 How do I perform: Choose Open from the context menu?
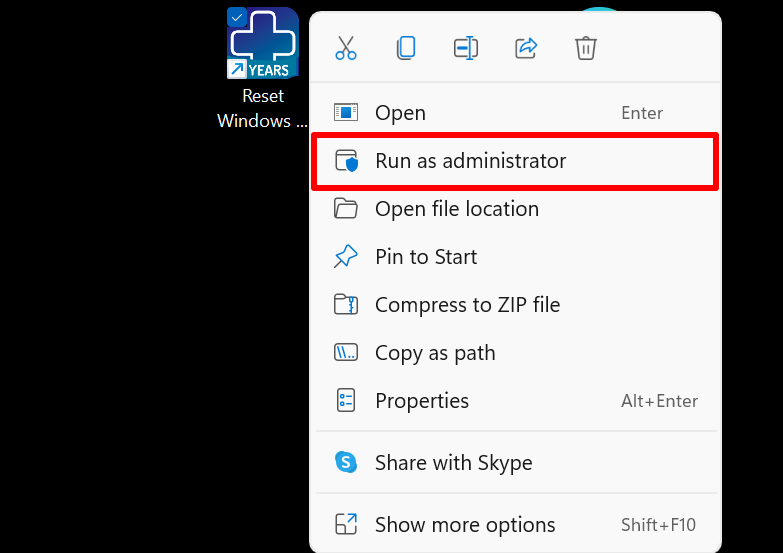click(x=516, y=112)
